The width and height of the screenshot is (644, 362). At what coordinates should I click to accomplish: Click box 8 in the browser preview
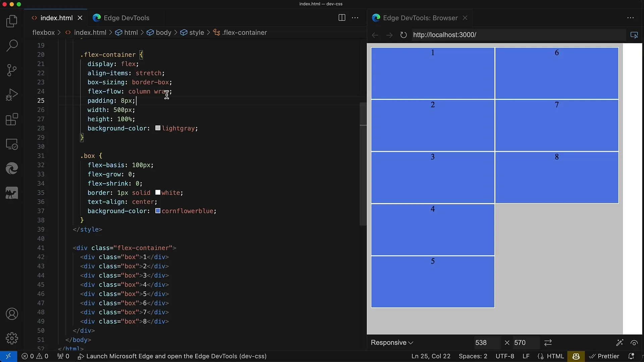point(557,178)
